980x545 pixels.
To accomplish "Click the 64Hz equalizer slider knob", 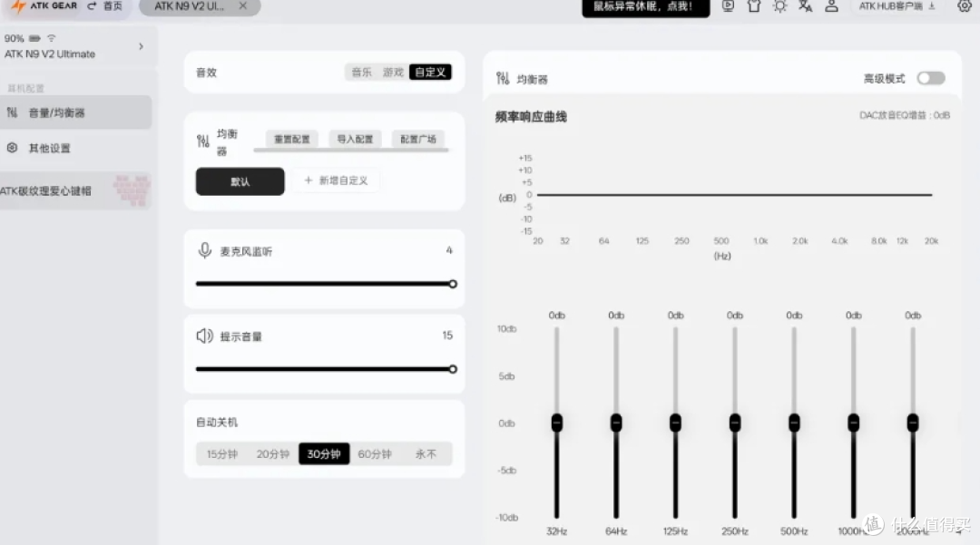I will coord(615,423).
